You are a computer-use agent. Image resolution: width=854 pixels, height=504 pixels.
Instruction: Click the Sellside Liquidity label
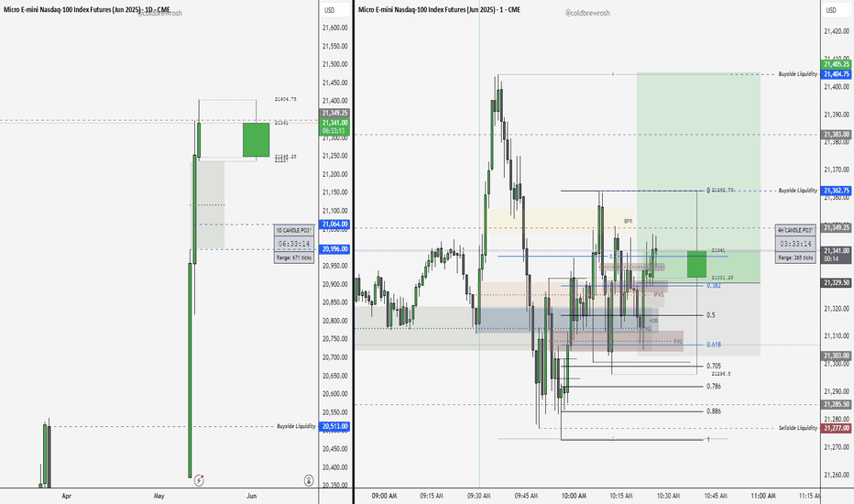(x=798, y=428)
